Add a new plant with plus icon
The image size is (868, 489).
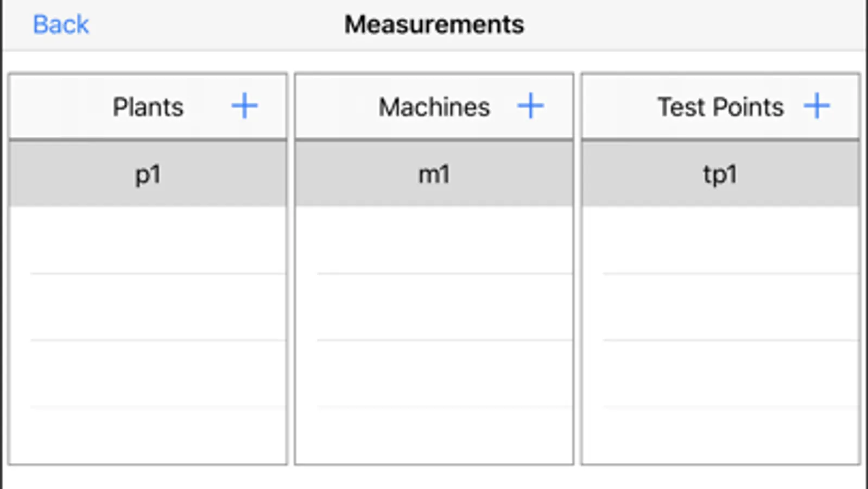click(244, 106)
